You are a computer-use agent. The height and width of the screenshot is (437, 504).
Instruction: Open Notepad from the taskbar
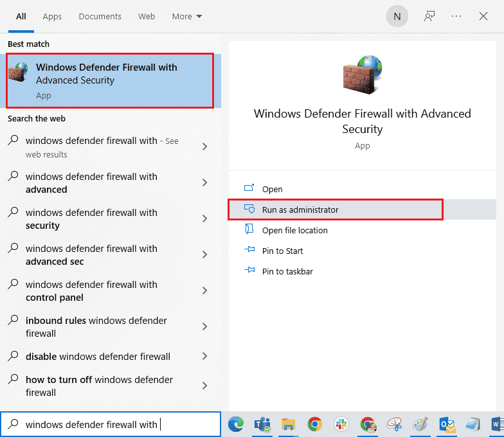point(473,424)
